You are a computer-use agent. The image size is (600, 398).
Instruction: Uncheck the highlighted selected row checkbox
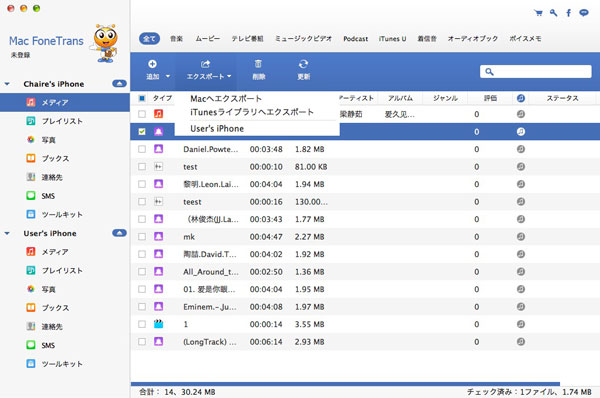(142, 131)
